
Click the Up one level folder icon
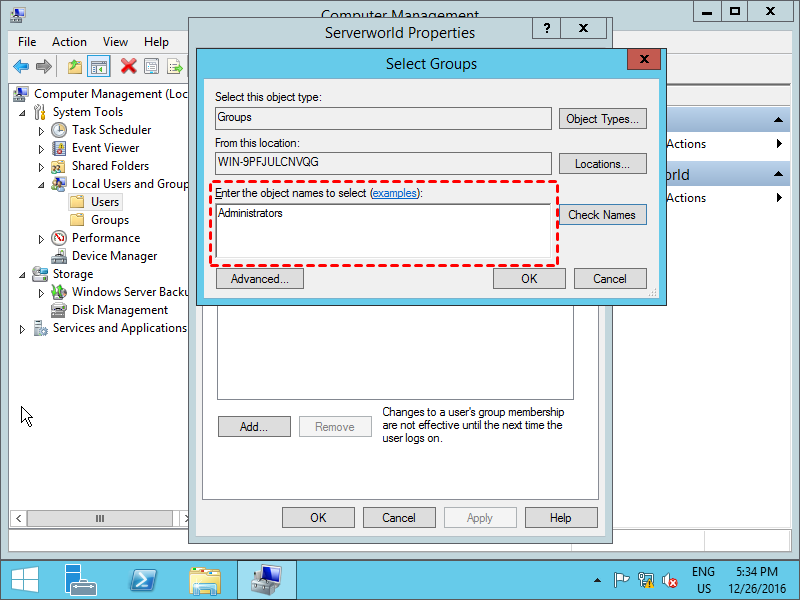[x=75, y=67]
